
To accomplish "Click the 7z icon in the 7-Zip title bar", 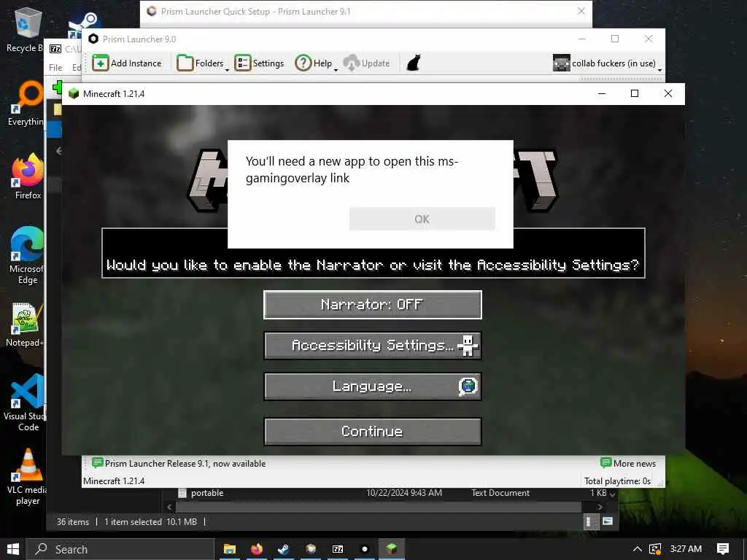I will coord(55,49).
